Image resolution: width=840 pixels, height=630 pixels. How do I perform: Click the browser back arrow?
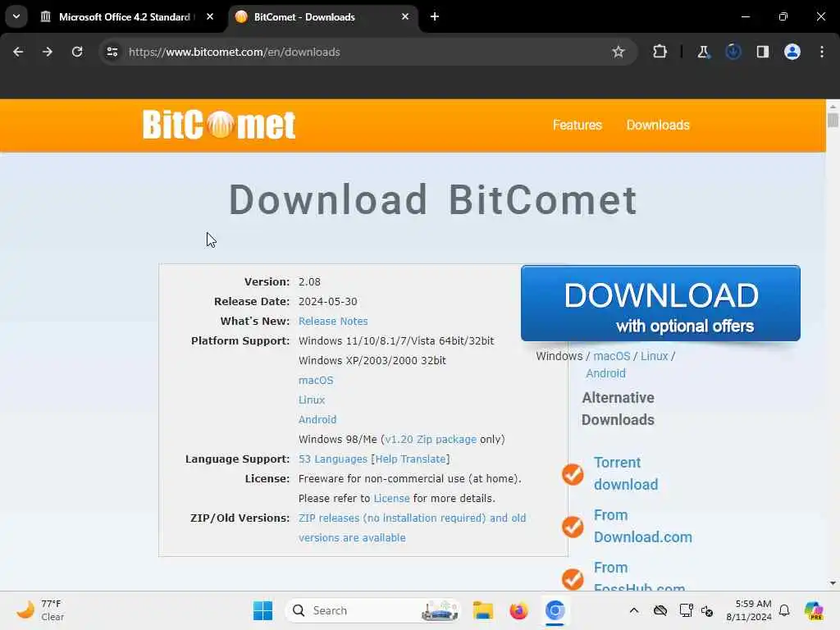coord(18,52)
